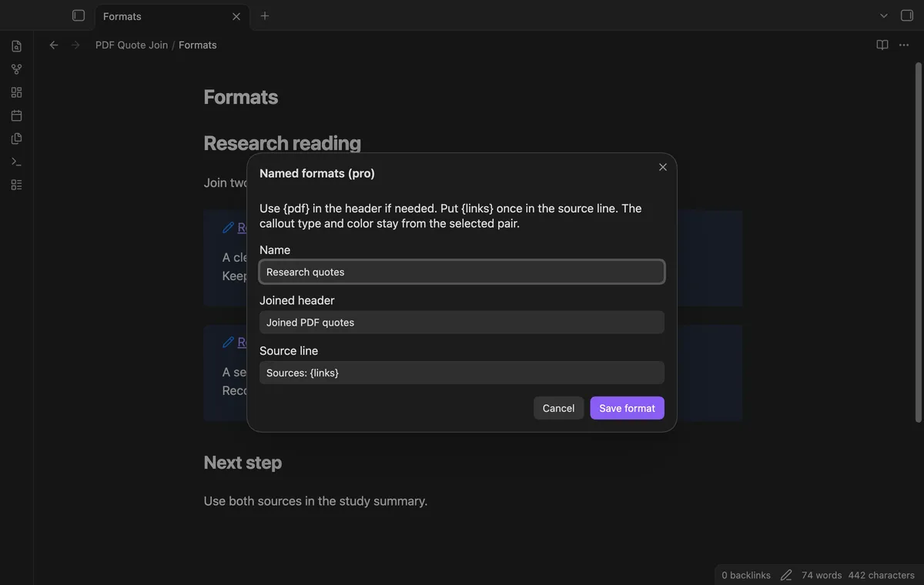This screenshot has height=585, width=924.
Task: Click the Joined header input field
Action: point(462,323)
